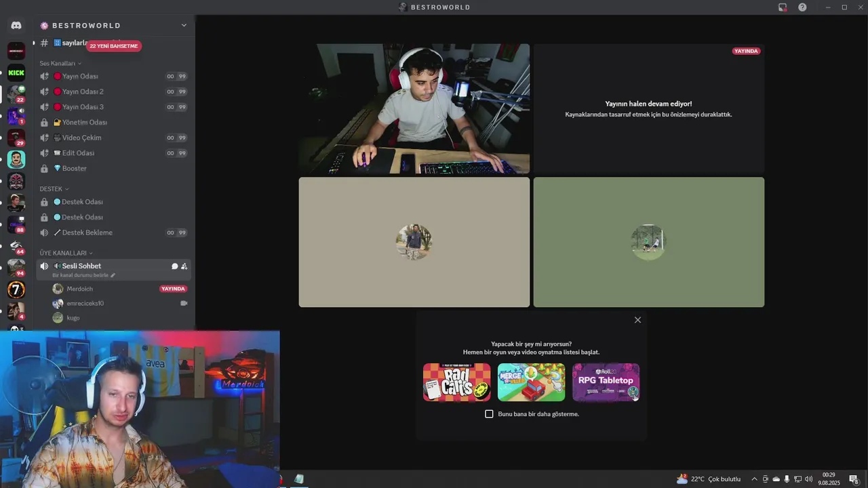Click the camera icon next to emreciceks10
This screenshot has height=488, width=868.
[184, 303]
